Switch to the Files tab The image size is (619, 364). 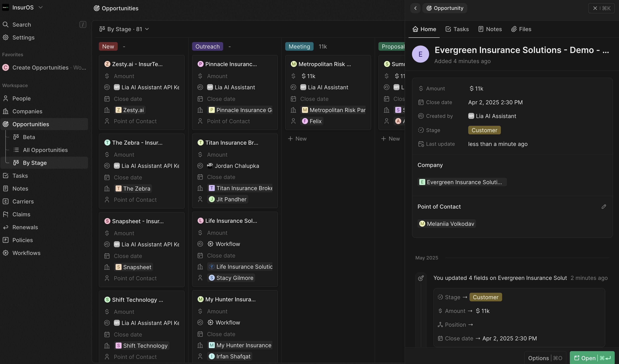[x=521, y=29]
